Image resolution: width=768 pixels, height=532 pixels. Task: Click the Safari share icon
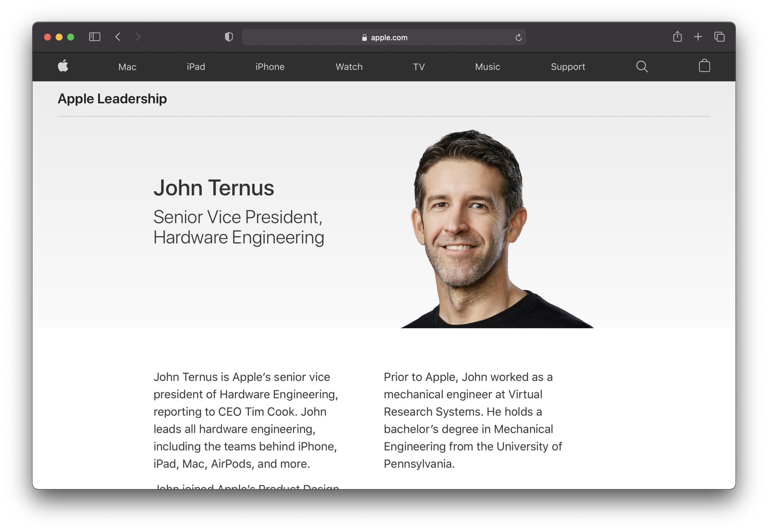pos(677,37)
